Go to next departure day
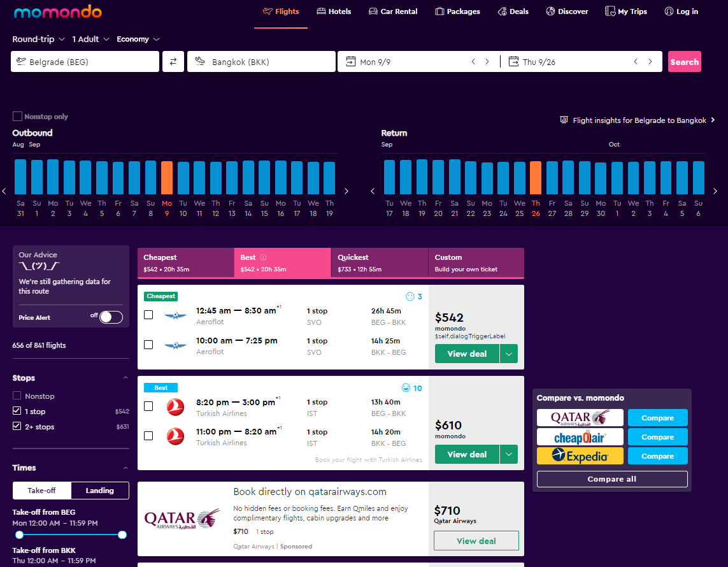Viewport: 728px width, 567px height. pos(487,62)
